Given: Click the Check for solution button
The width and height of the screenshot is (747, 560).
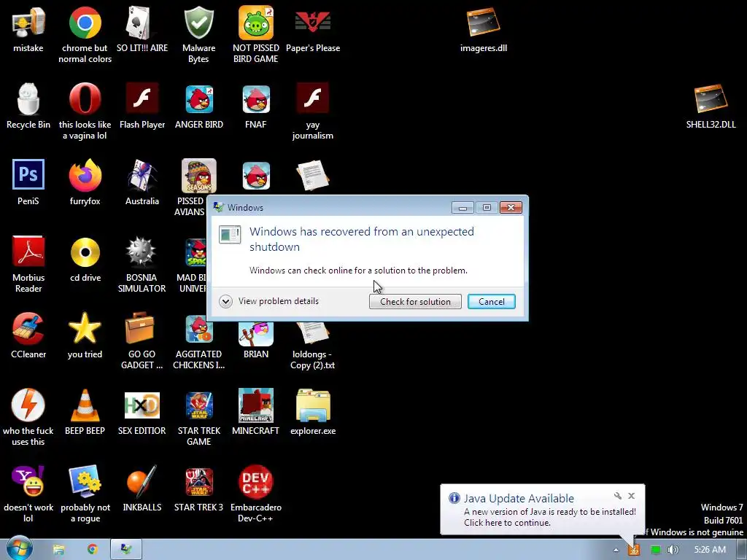Looking at the screenshot, I should coord(415,301).
